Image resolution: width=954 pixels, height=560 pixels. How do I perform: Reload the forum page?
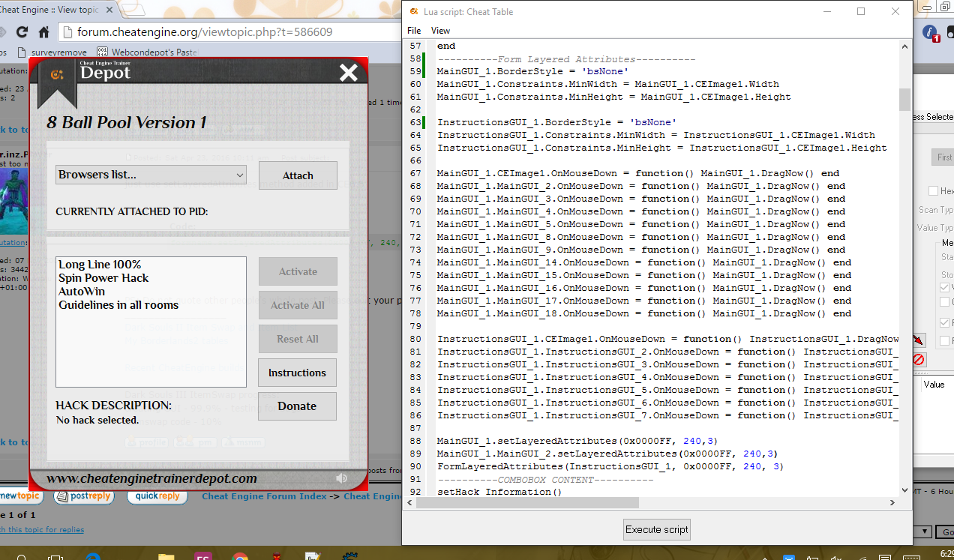click(22, 32)
